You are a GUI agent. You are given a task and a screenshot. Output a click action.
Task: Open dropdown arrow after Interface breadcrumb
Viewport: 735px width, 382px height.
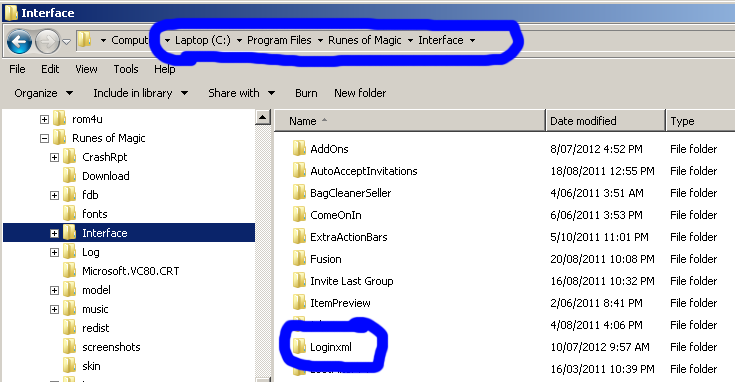point(472,41)
